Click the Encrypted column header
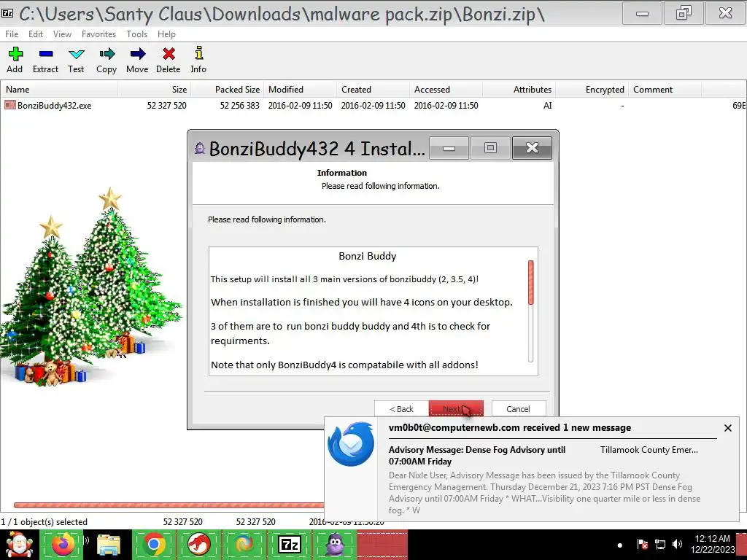 coord(592,90)
